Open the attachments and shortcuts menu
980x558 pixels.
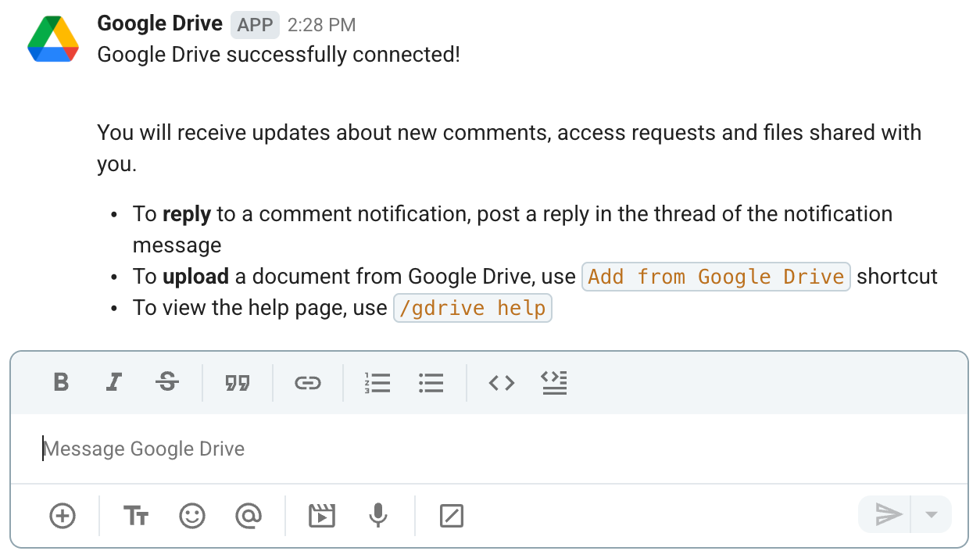click(63, 515)
